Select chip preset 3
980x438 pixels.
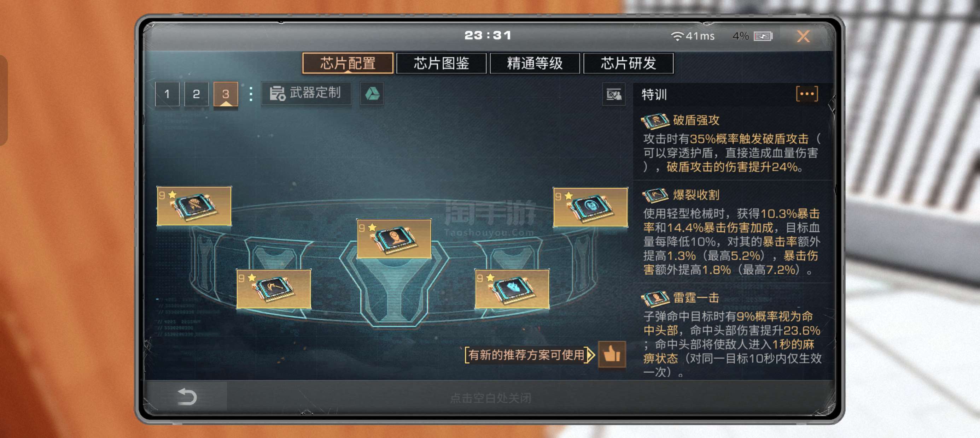click(226, 94)
